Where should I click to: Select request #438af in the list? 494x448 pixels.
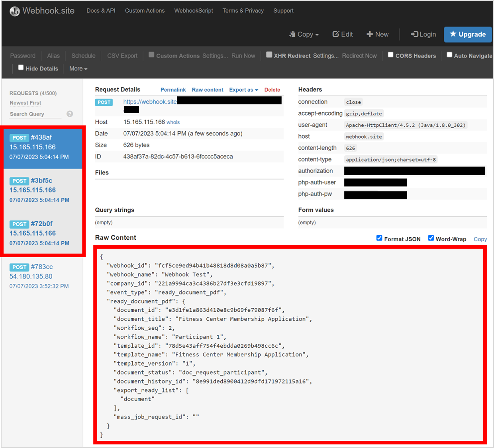43,147
